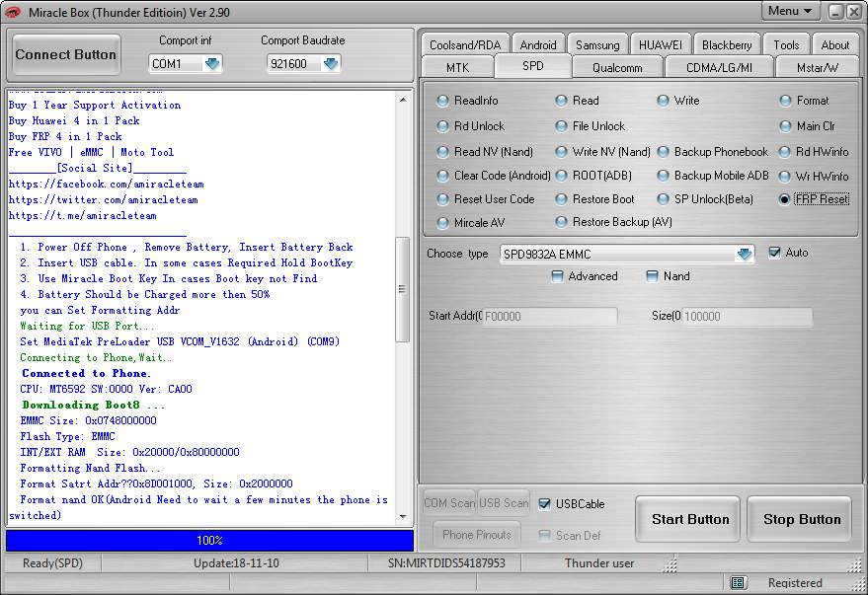Click the facebook.com/amiracleteam link in log

pos(107,185)
